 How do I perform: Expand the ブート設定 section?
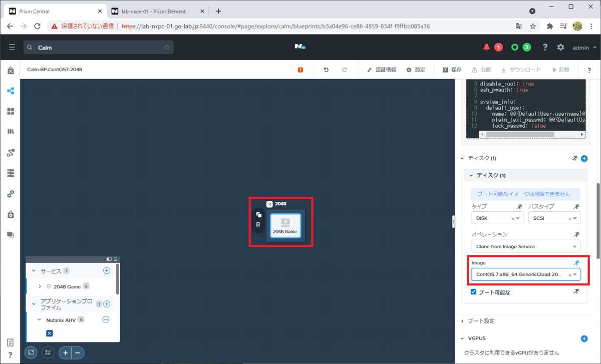[462, 321]
